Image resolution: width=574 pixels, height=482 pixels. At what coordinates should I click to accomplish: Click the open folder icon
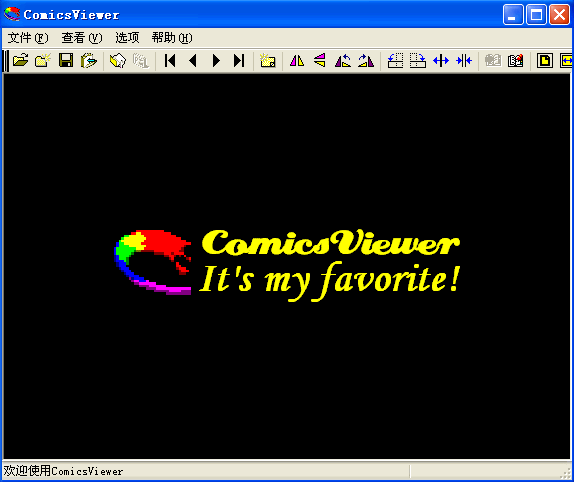coord(20,60)
